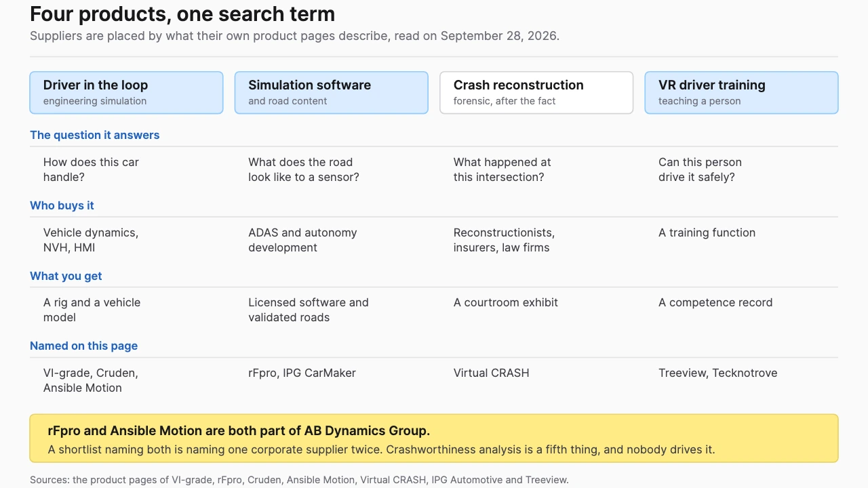Click 'VI-grade, Cruden, Ansible Motion' cell
Image resolution: width=868 pixels, height=488 pixels.
pyautogui.click(x=91, y=380)
